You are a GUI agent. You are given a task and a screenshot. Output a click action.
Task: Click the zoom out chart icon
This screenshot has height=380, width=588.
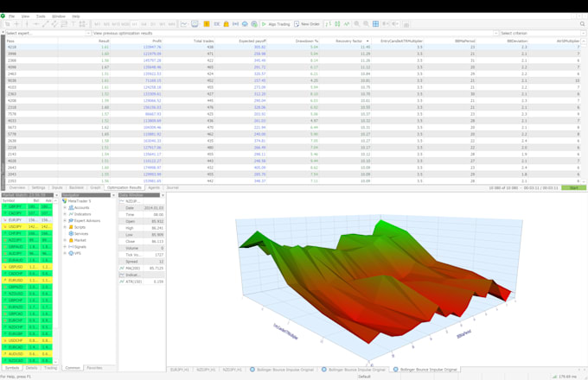click(x=366, y=24)
